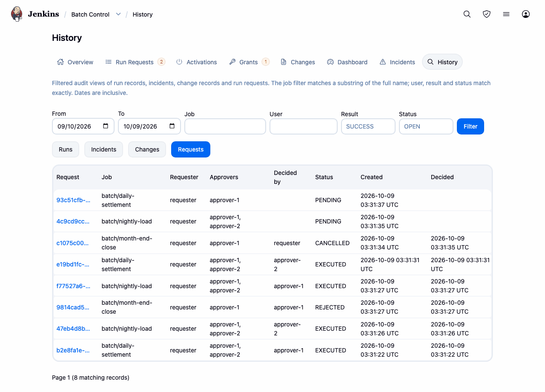Open the search magnifier in the header

[x=467, y=14]
